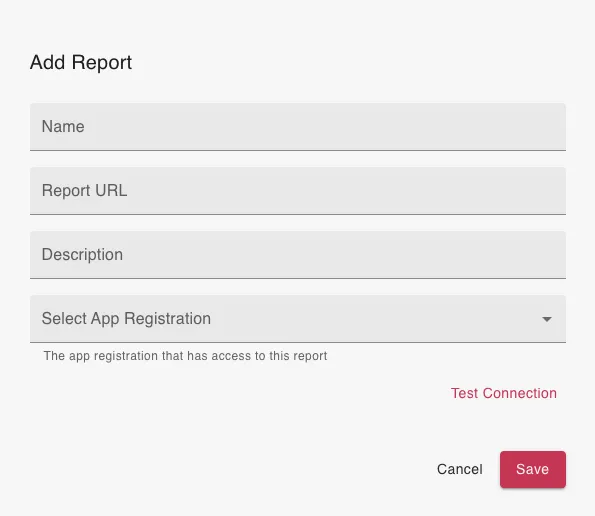Click the 'Report URL' placeholder label

point(84,190)
